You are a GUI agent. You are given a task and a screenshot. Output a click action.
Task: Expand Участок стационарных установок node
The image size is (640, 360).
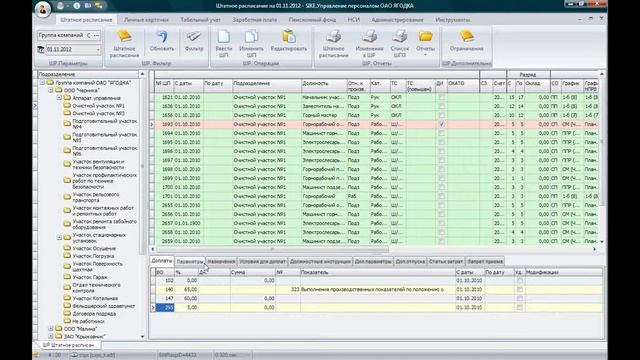pos(59,238)
